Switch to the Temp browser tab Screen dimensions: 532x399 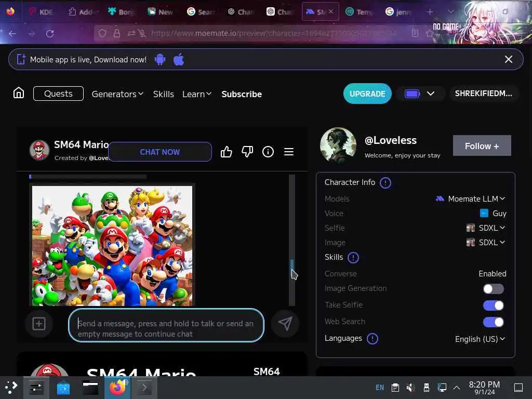(359, 12)
